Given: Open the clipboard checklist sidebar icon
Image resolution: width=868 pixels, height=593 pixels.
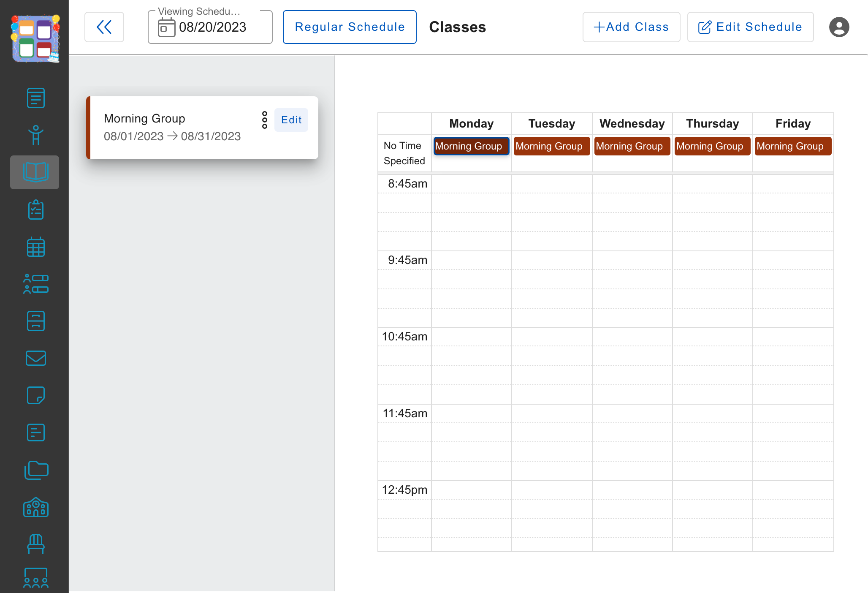Looking at the screenshot, I should point(35,209).
